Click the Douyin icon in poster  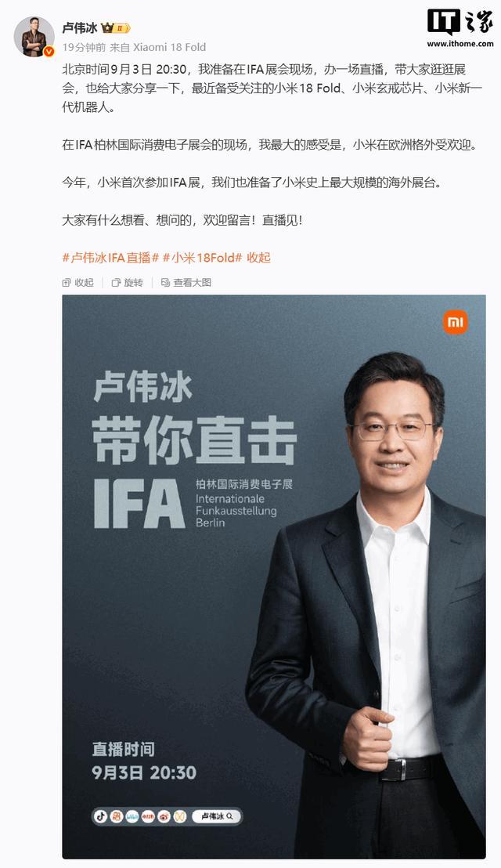pyautogui.click(x=101, y=816)
